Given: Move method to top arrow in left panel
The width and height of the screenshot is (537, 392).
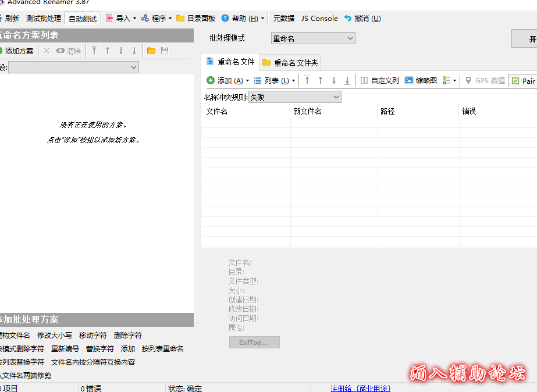Looking at the screenshot, I should click(x=94, y=51).
